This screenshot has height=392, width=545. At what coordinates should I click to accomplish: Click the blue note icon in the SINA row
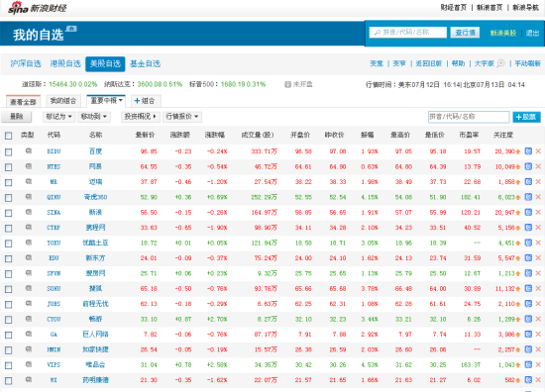528,212
